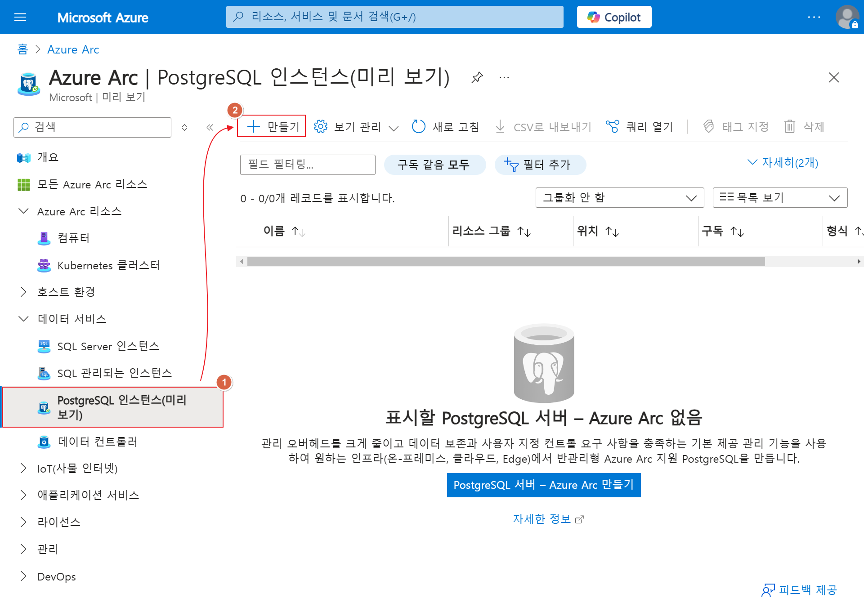
Task: Click PostgreSQL 서버 – Azure Arc 만들기 button
Action: pos(543,485)
